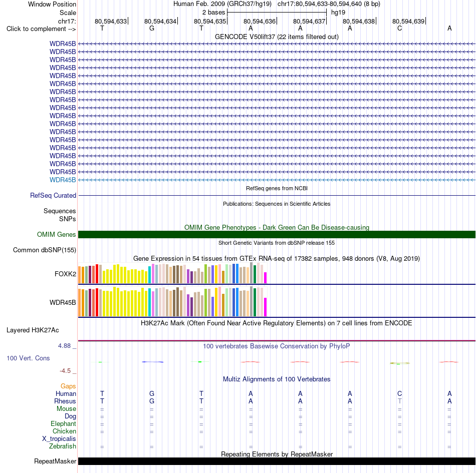
Task: Open the 'OMIM Gene Phenotypes' track title
Action: [x=277, y=227]
